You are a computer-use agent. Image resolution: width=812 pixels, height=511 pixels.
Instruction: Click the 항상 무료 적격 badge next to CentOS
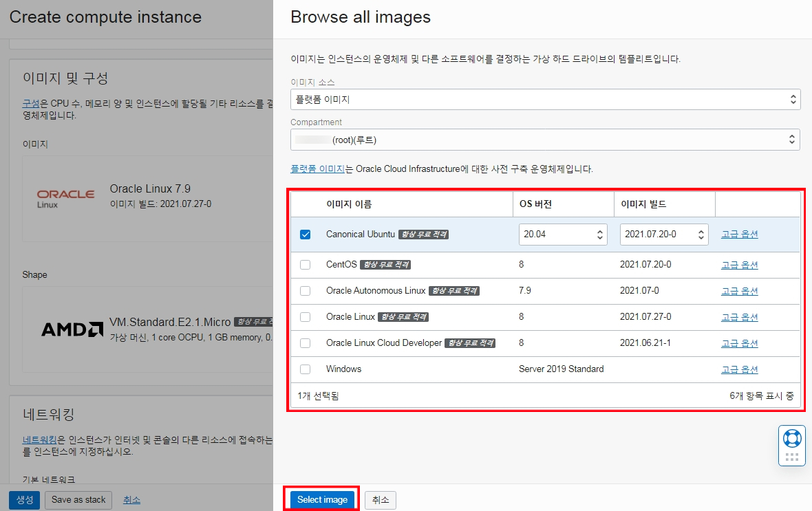click(x=385, y=265)
